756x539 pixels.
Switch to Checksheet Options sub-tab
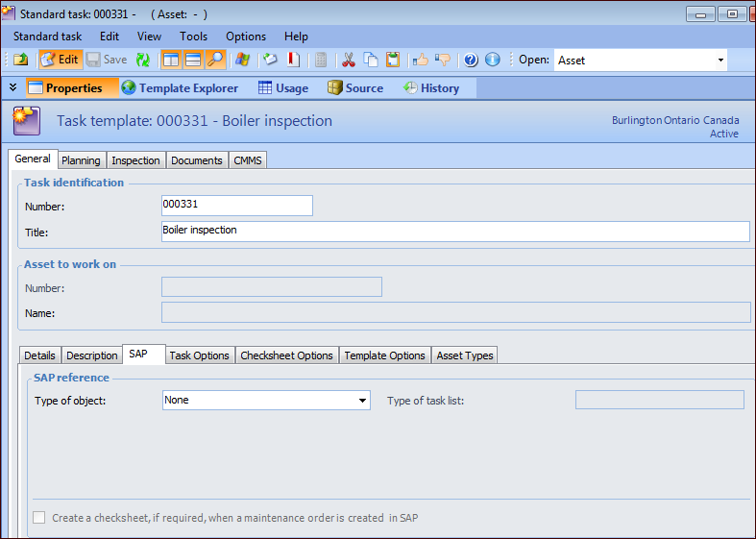point(286,355)
